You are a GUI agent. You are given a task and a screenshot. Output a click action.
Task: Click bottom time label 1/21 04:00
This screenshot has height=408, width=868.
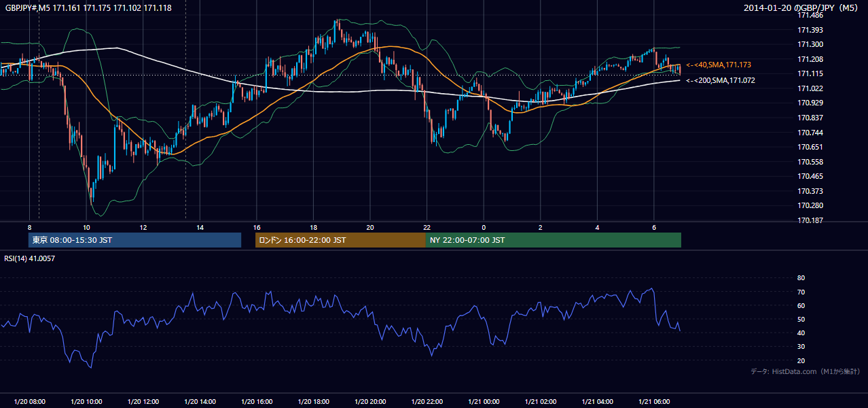(597, 402)
